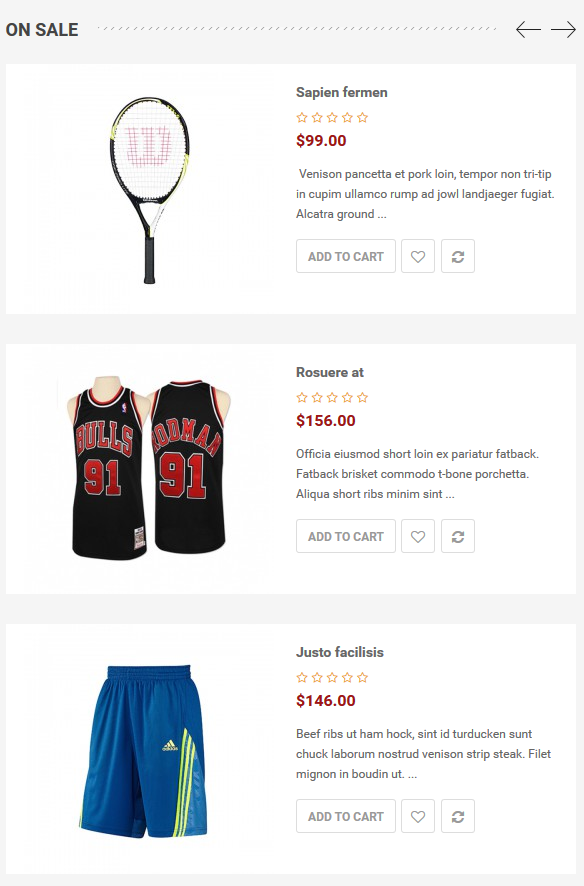Image resolution: width=584 pixels, height=886 pixels.
Task: Add Sapien fermen to wishlist via heart icon
Action: (x=418, y=256)
